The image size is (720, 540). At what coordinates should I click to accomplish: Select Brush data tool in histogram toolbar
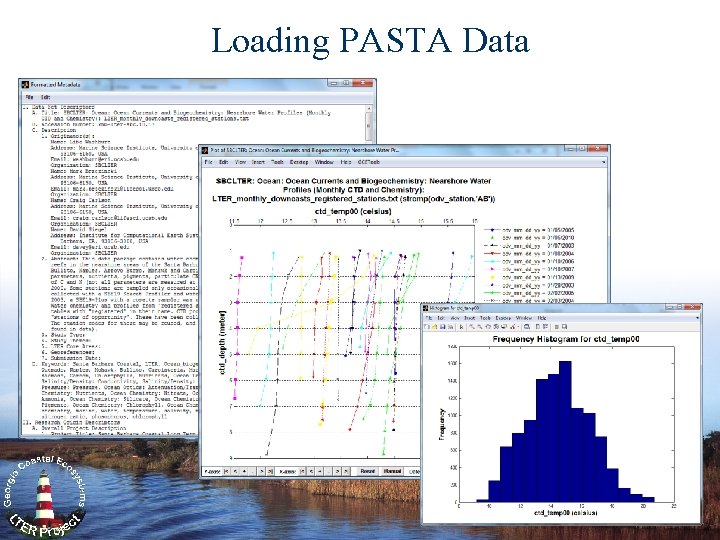[x=512, y=327]
